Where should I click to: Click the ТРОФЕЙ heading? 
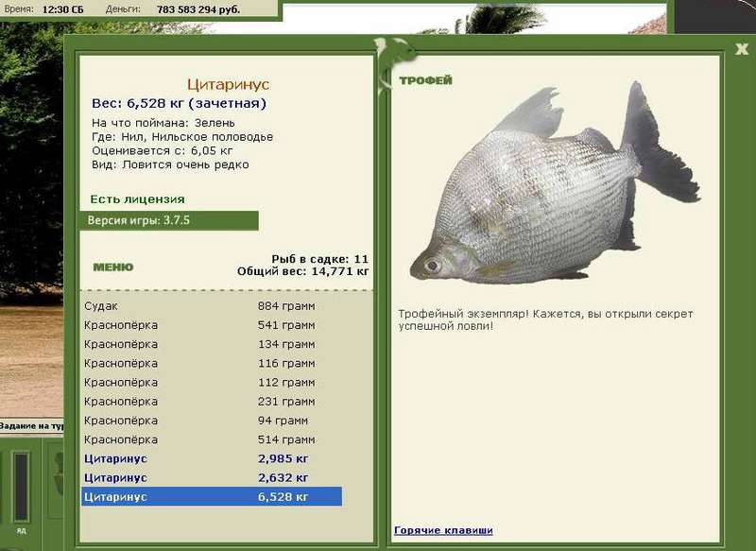coord(426,80)
